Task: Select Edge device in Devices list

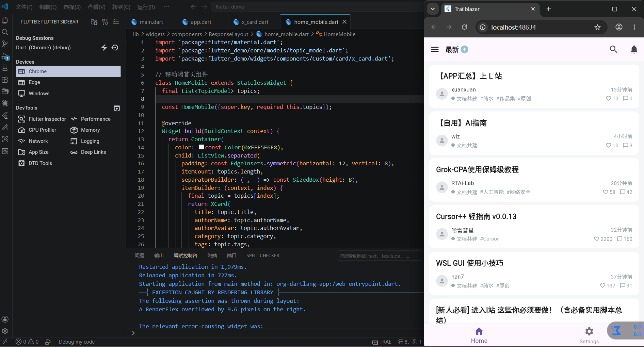Action: pyautogui.click(x=68, y=82)
